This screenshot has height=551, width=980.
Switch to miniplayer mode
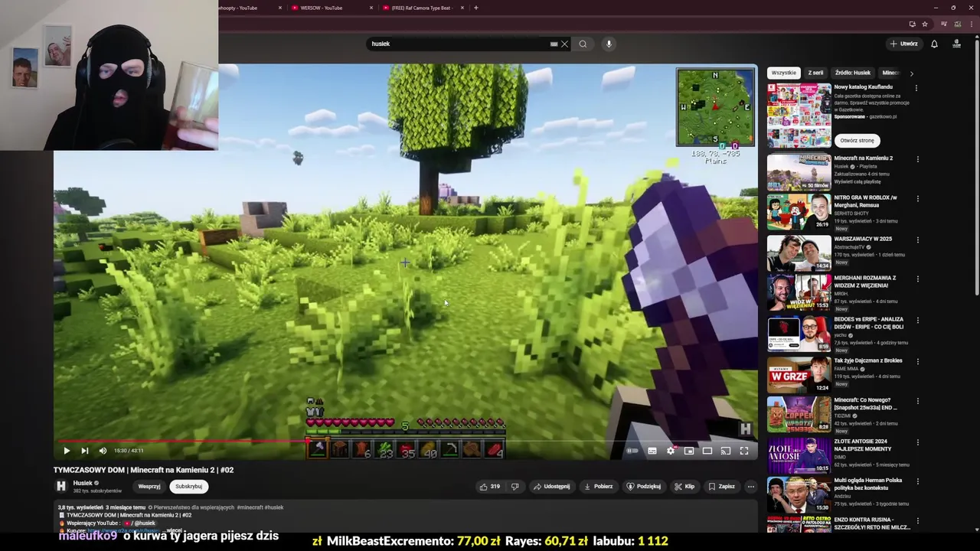click(689, 451)
